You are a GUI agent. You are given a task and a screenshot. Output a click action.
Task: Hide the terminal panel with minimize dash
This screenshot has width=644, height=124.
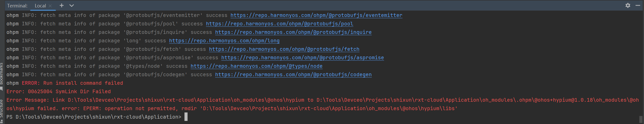[x=638, y=5]
